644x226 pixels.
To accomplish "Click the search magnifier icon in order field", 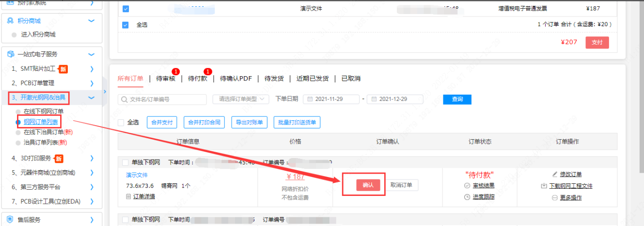I will pos(124,99).
